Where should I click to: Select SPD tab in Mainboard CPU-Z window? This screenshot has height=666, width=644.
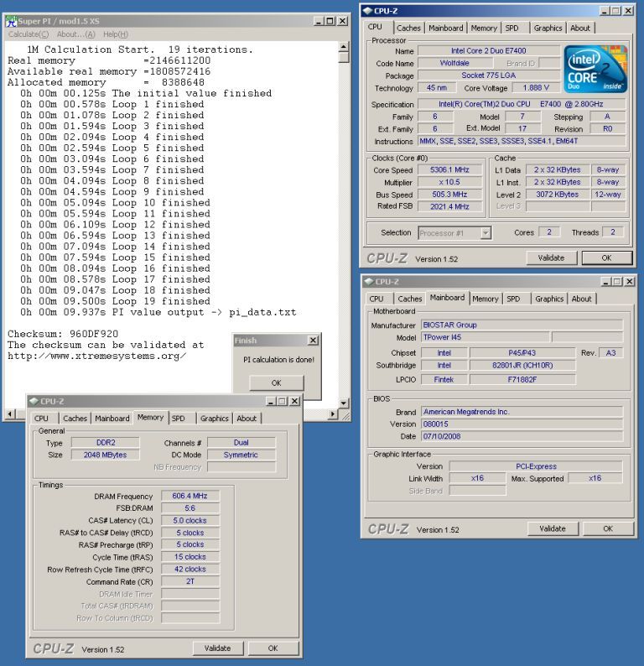pyautogui.click(x=513, y=299)
